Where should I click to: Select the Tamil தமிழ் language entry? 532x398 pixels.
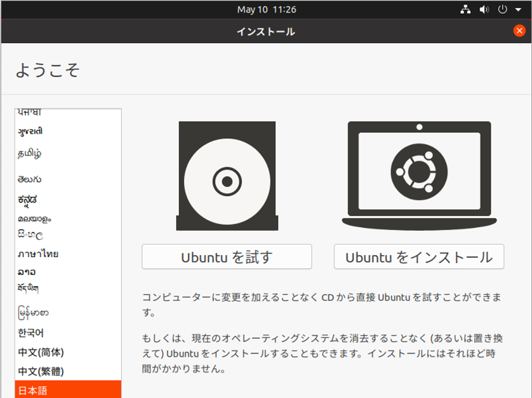point(68,153)
